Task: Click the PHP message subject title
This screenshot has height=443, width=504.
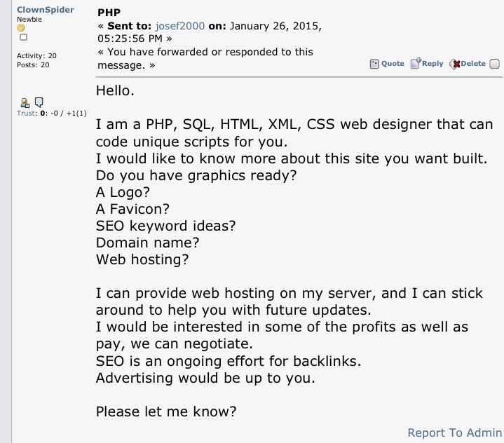Action: [x=109, y=13]
